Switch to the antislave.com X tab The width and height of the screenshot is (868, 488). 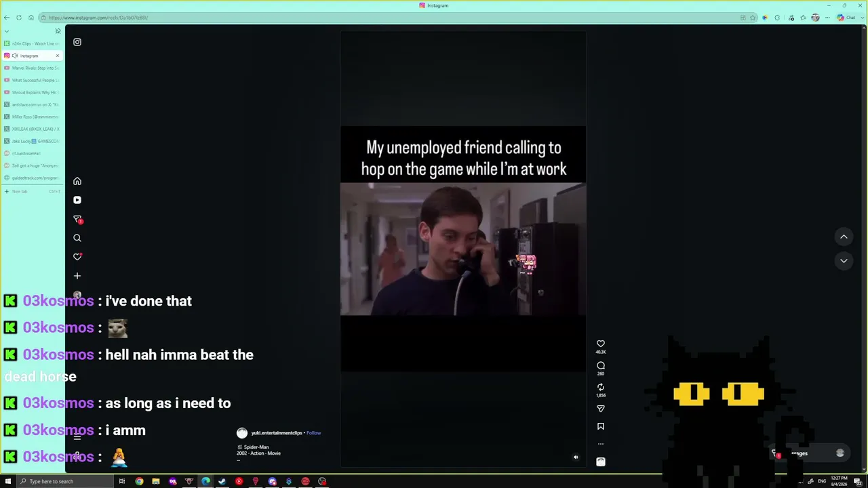[x=33, y=104]
